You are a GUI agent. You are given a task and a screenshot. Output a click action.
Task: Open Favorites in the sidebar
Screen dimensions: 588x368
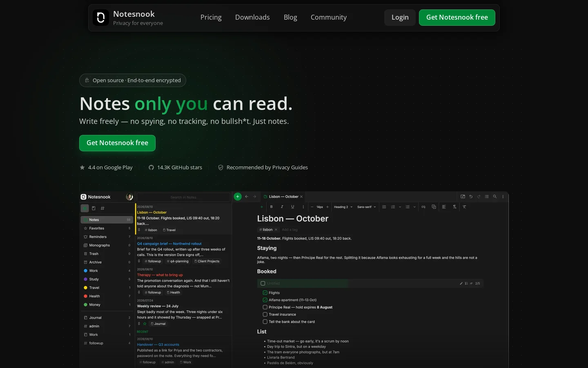pyautogui.click(x=107, y=228)
